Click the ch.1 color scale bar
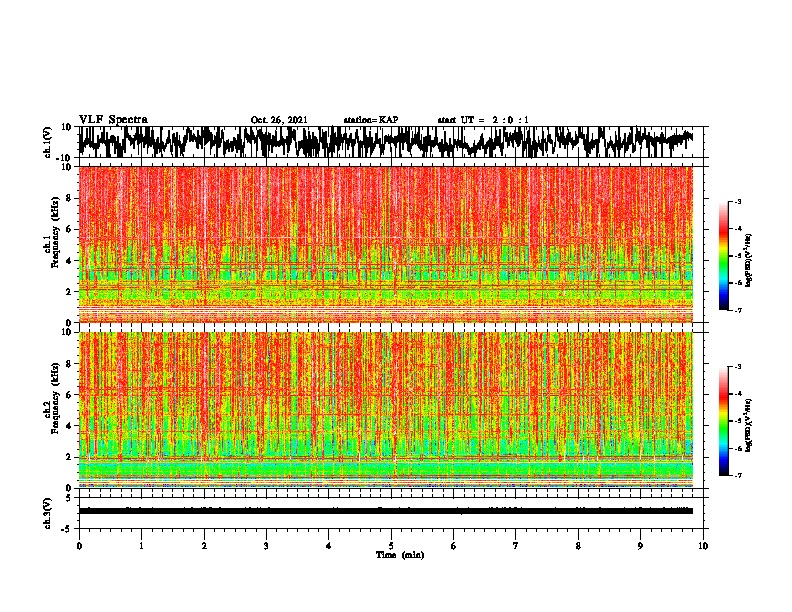Image resolution: width=792 pixels, height=612 pixels. (724, 256)
